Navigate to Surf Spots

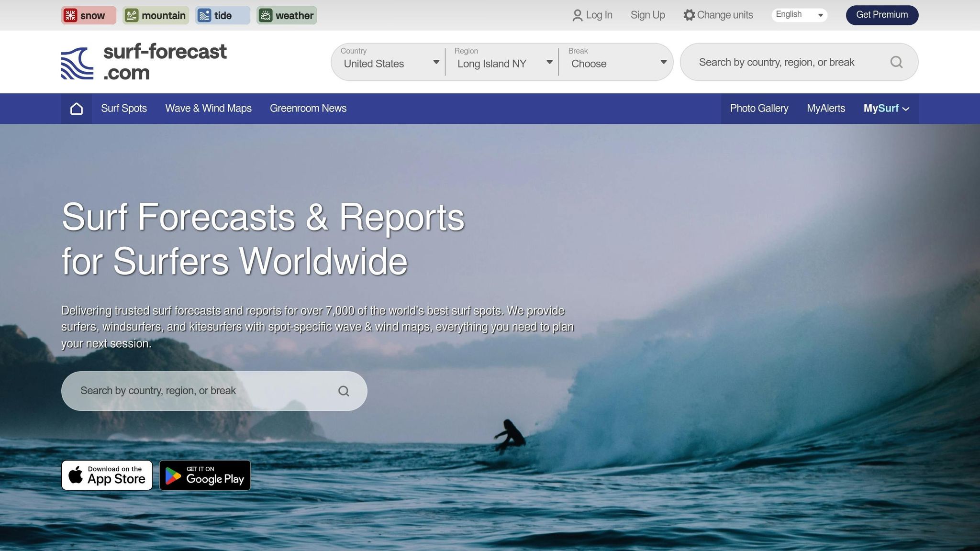pos(124,108)
